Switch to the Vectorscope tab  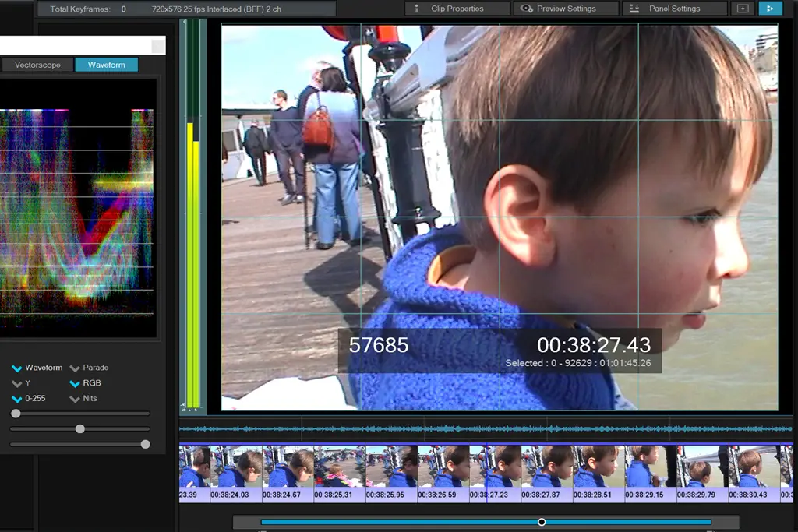37,65
